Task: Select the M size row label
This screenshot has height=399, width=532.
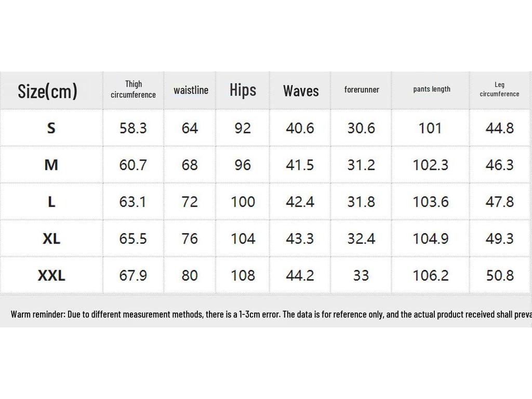Action: point(51,165)
